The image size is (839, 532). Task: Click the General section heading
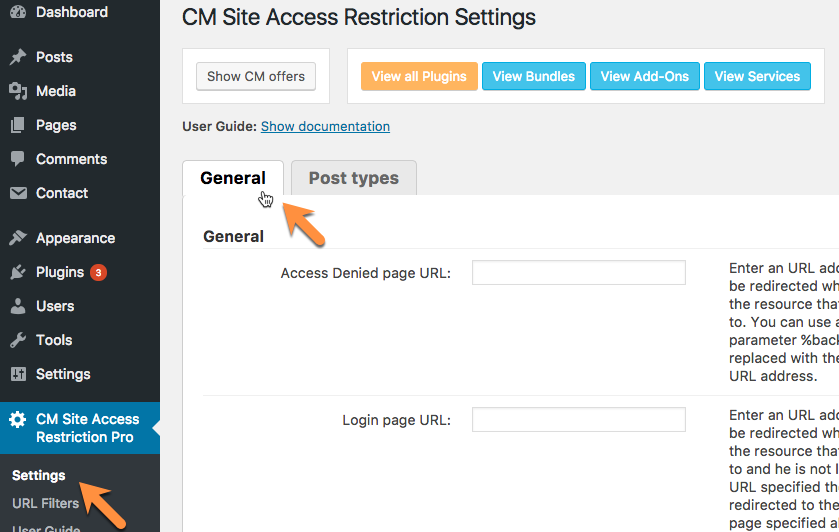233,236
